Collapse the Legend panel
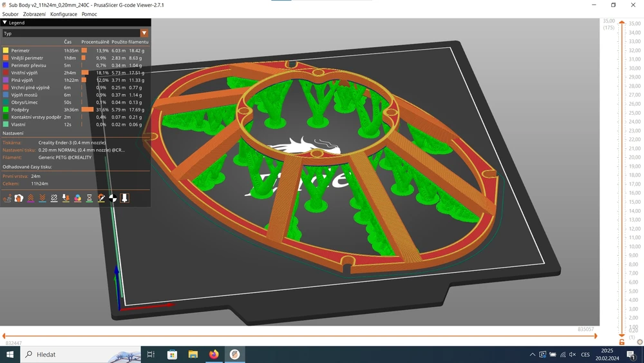The width and height of the screenshot is (644, 363). (x=5, y=23)
